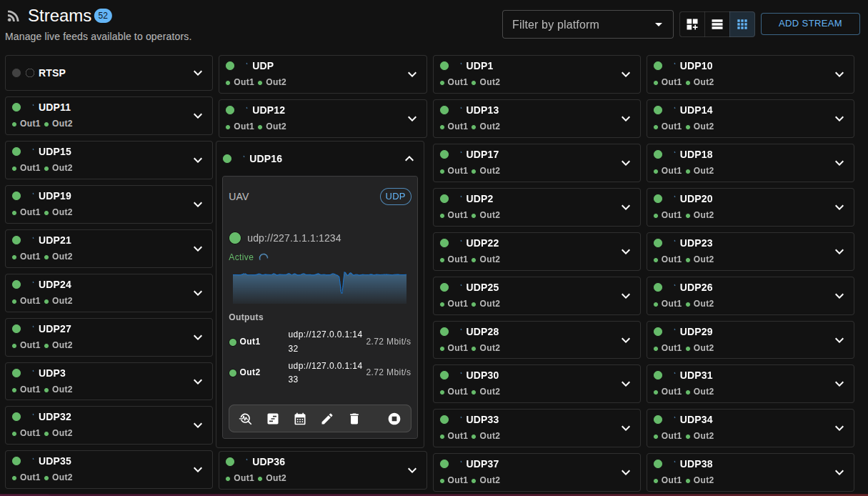Viewport: 868px width, 496px height.
Task: Edit the UDP16 stream with pencil icon
Action: [327, 419]
